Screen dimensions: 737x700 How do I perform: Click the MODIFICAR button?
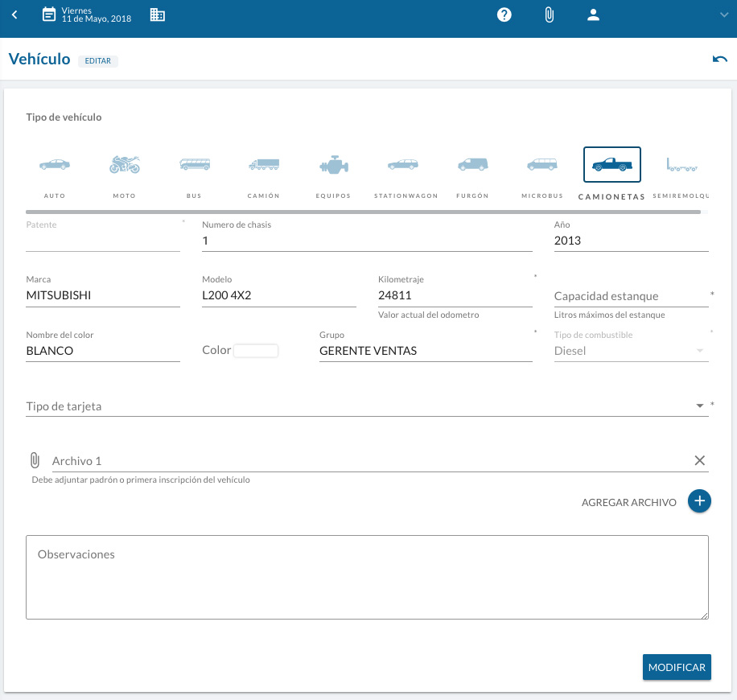677,667
